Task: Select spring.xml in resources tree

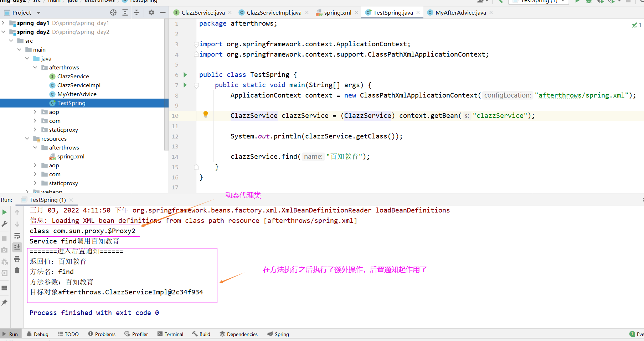Action: tap(71, 156)
